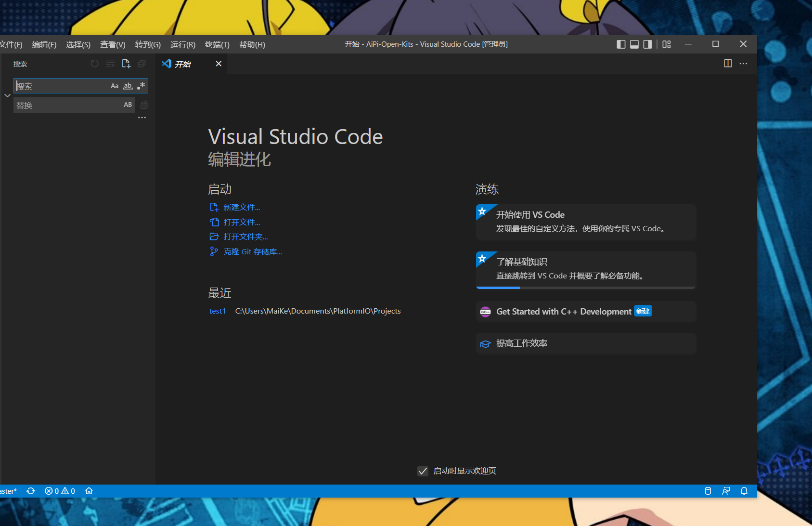The image size is (812, 526).
Task: Open notifications bell icon
Action: pos(744,491)
